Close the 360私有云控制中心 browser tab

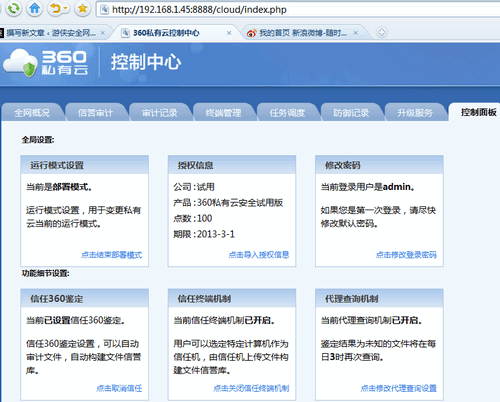click(x=229, y=33)
